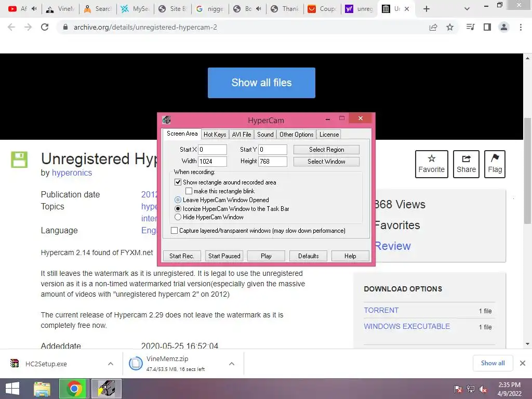This screenshot has width=532, height=399.
Task: Click the Show all files button
Action: pyautogui.click(x=261, y=83)
